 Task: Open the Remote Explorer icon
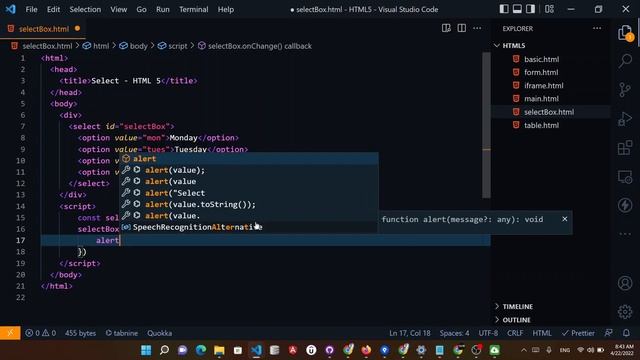click(625, 176)
